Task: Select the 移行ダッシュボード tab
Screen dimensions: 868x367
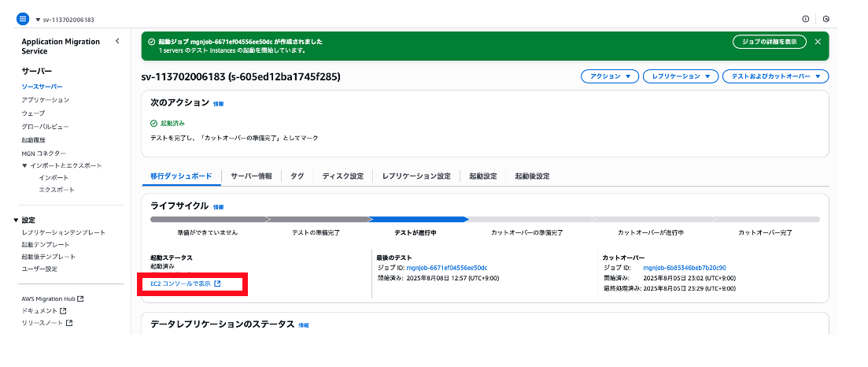Action: click(181, 176)
